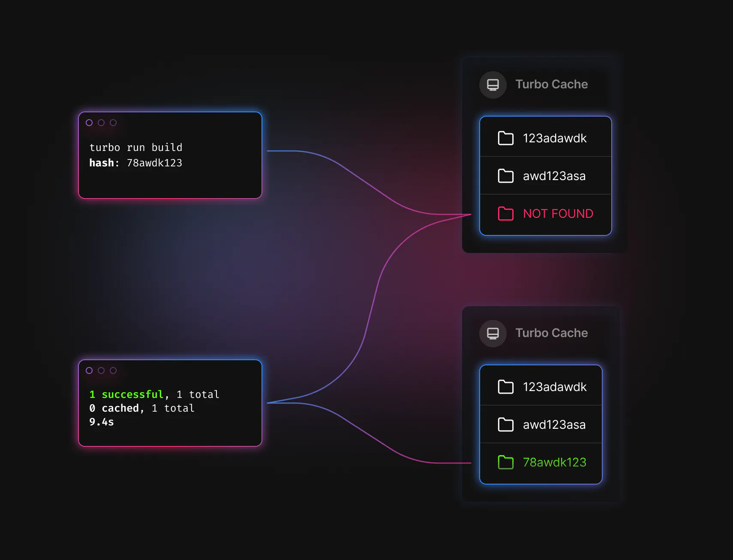
Task: Click the 'hash: 78awdk123' terminal line
Action: (x=136, y=163)
